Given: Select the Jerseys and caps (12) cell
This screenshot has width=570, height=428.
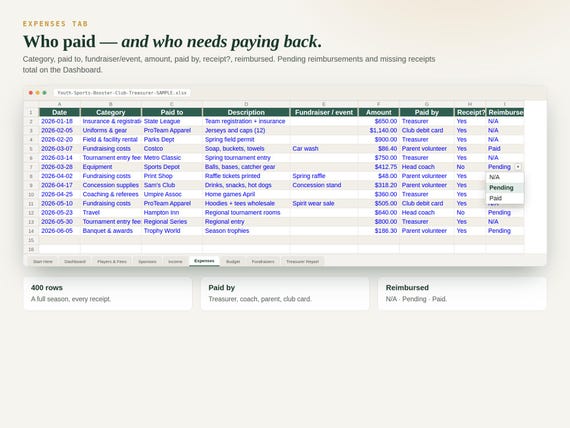Looking at the screenshot, I should coord(246,131).
